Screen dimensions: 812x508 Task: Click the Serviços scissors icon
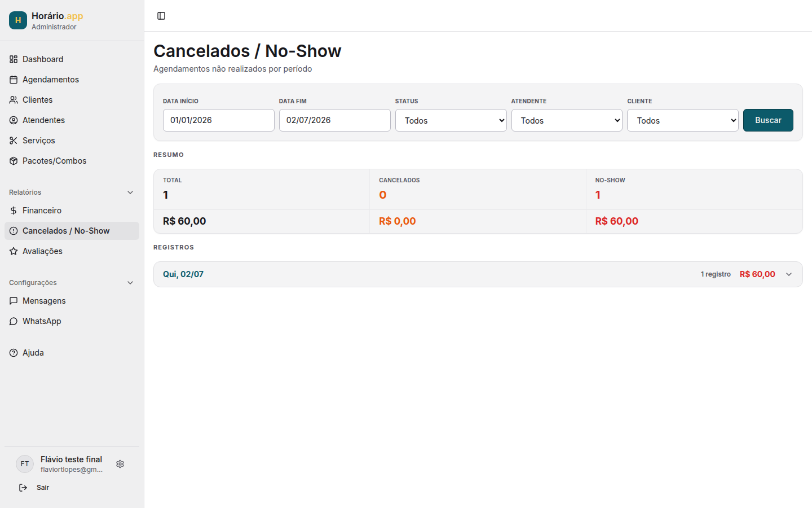pyautogui.click(x=14, y=141)
